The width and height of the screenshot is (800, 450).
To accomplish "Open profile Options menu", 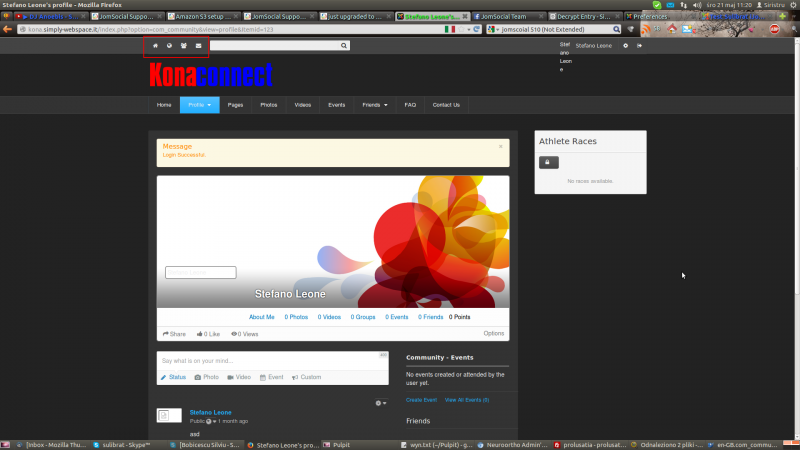I will (x=493, y=334).
